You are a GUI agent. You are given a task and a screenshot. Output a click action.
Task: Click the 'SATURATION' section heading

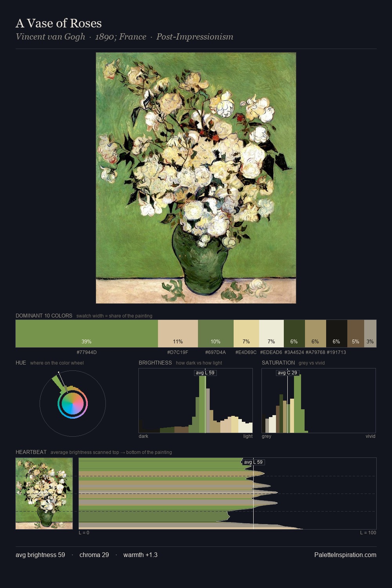click(278, 363)
